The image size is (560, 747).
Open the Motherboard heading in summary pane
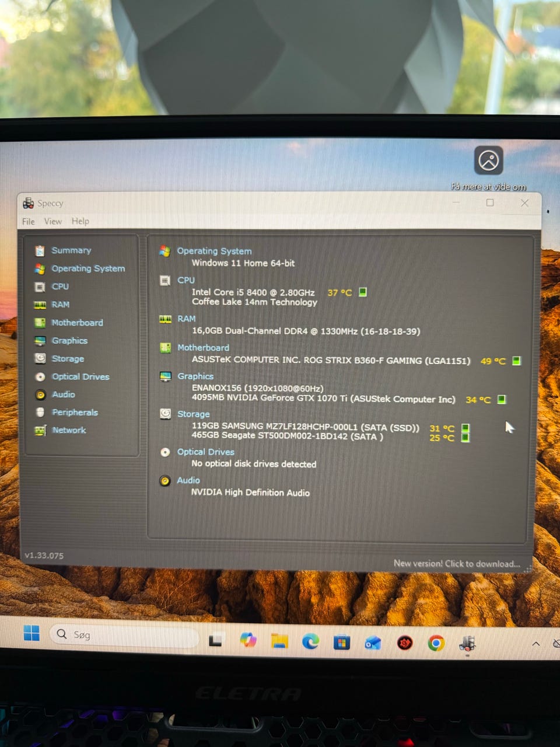pyautogui.click(x=203, y=348)
